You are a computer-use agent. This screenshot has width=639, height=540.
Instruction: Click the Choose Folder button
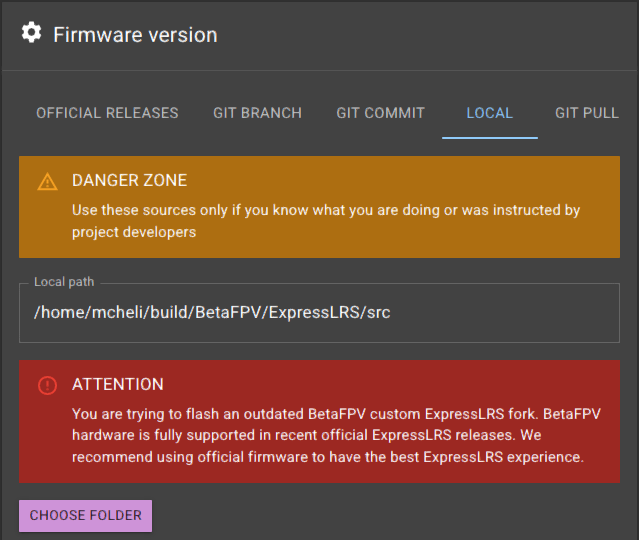[86, 516]
